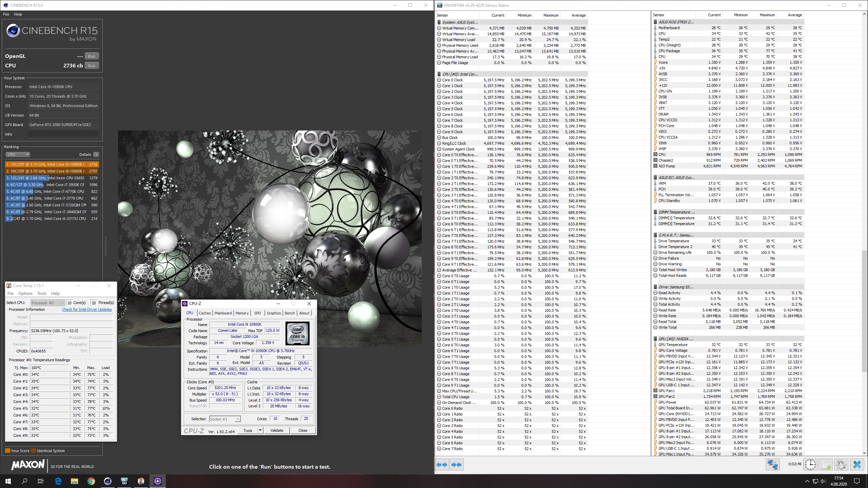Open CPU-Z Socket selection dropdown

[225, 419]
